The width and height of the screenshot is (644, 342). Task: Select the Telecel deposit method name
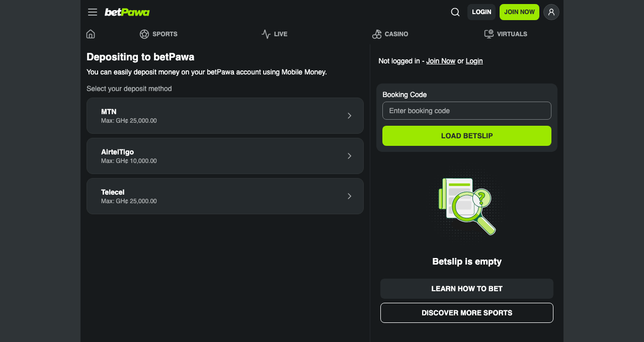coord(113,192)
